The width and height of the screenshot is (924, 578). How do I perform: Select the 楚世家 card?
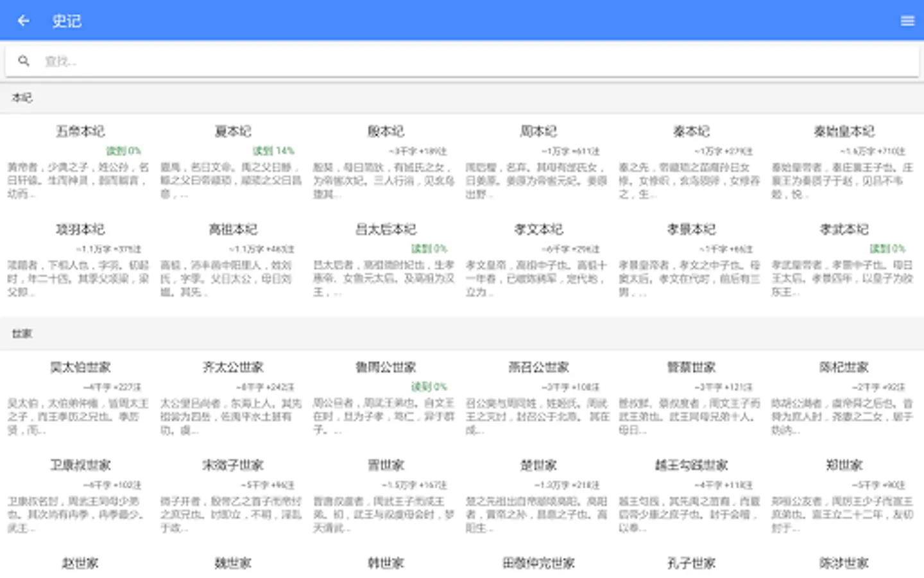coord(538,496)
